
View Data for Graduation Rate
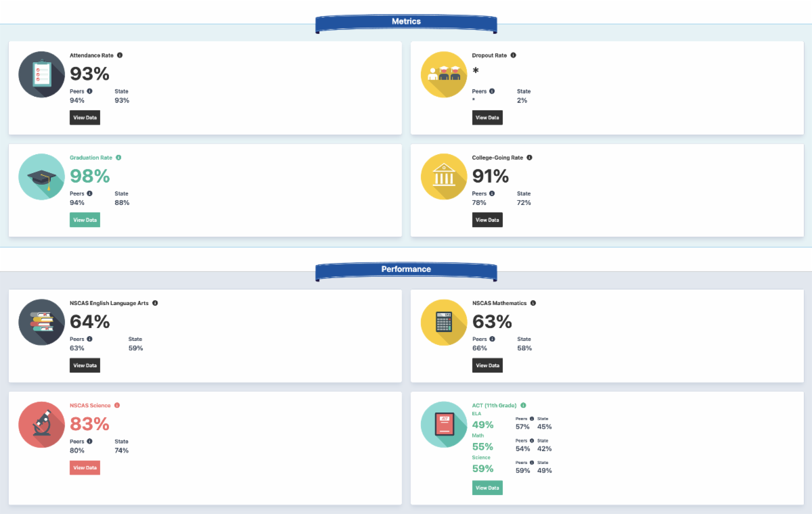(85, 220)
